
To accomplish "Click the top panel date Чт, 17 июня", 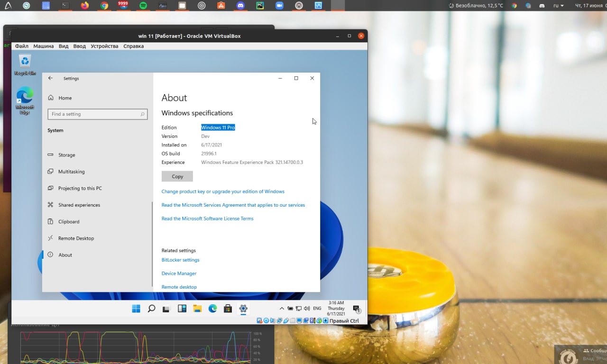I will [589, 6].
